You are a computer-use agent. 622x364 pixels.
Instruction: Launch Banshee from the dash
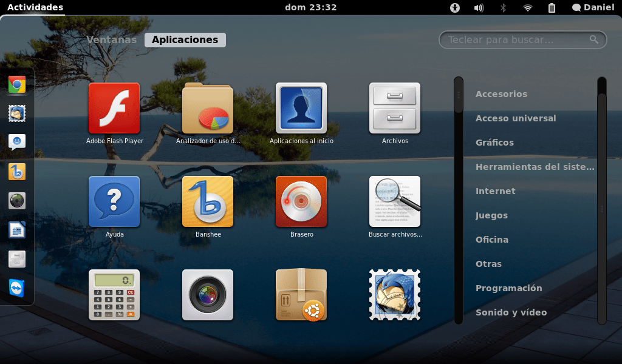17,172
